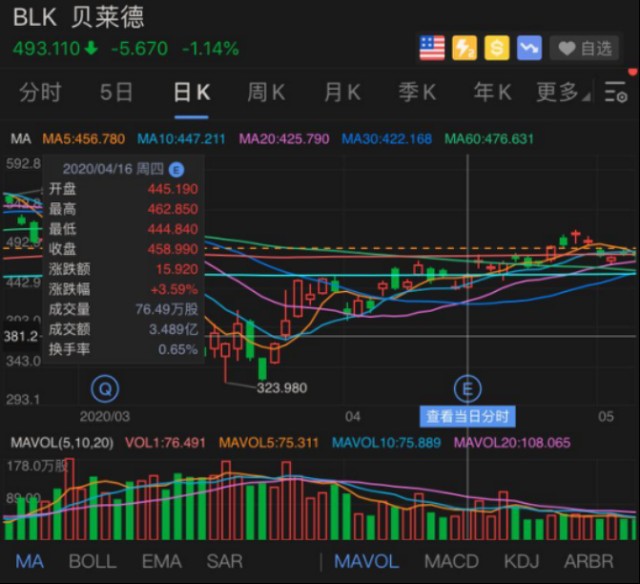The width and height of the screenshot is (640, 584).
Task: Tap the 323.980 low price label
Action: [282, 388]
